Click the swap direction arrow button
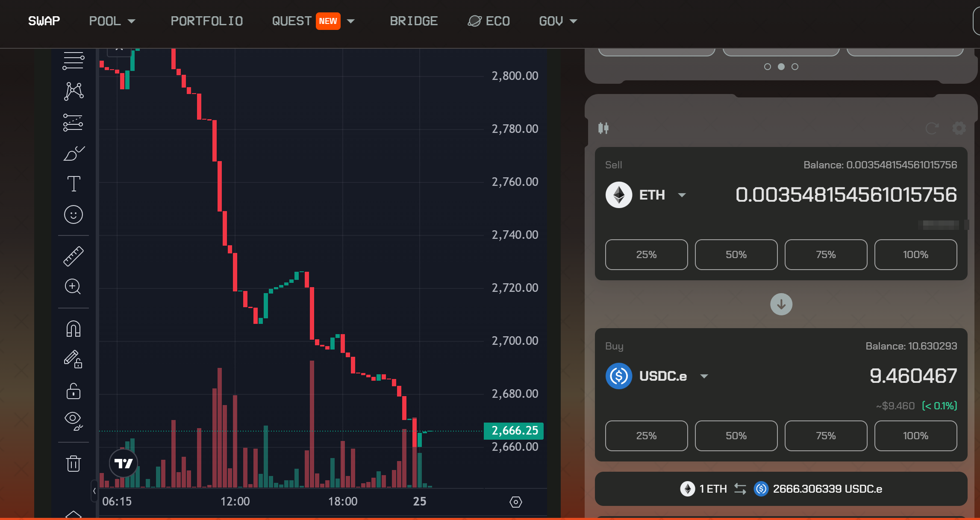This screenshot has width=980, height=520. (781, 304)
